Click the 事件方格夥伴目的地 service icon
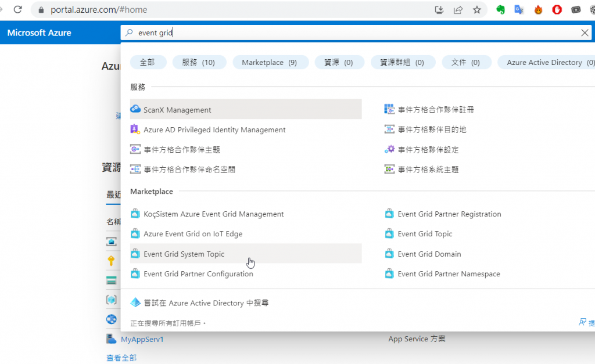This screenshot has height=364, width=595. [x=389, y=129]
